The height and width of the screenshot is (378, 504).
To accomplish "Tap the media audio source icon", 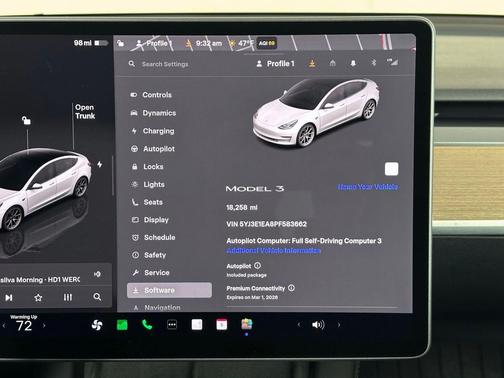I will [x=97, y=274].
